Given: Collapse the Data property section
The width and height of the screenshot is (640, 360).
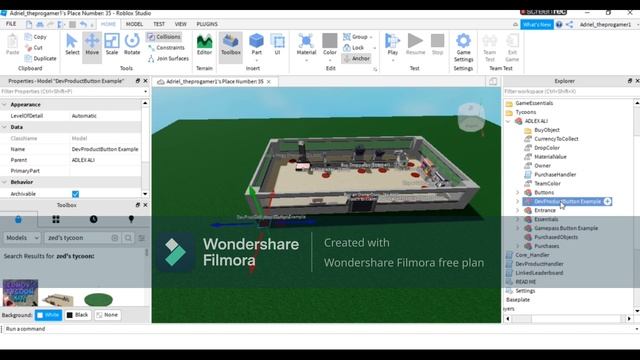Looking at the screenshot, I should point(4,127).
